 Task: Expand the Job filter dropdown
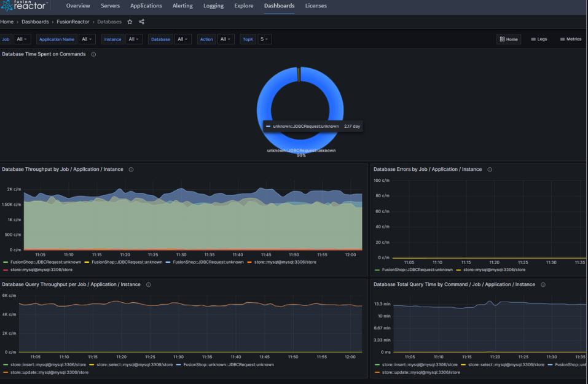(x=22, y=39)
